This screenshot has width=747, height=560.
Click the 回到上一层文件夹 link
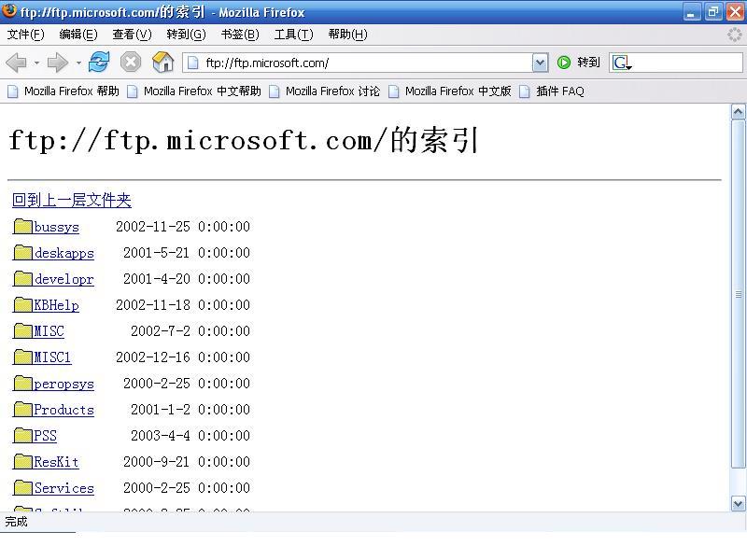(72, 200)
